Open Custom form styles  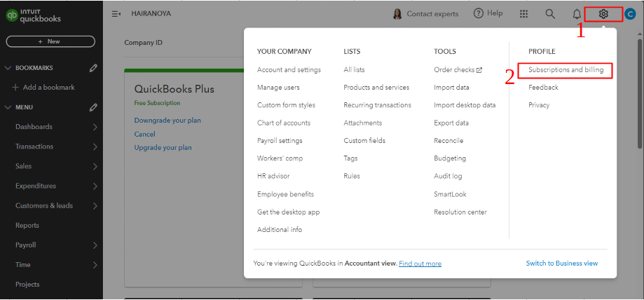287,105
